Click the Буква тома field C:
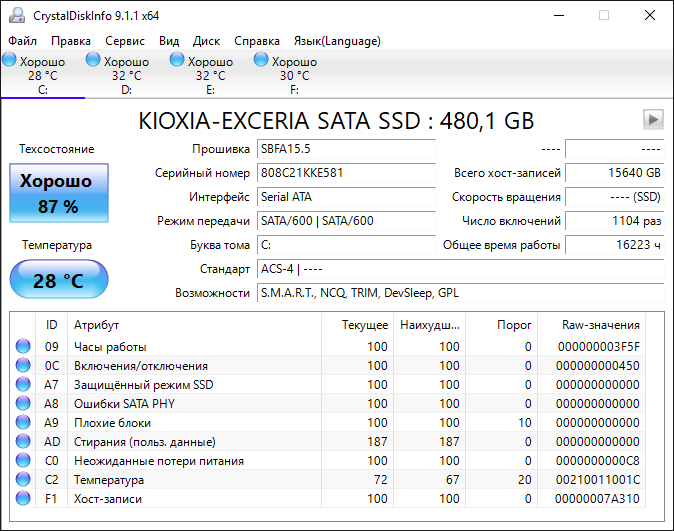This screenshot has height=531, width=674. coord(346,245)
